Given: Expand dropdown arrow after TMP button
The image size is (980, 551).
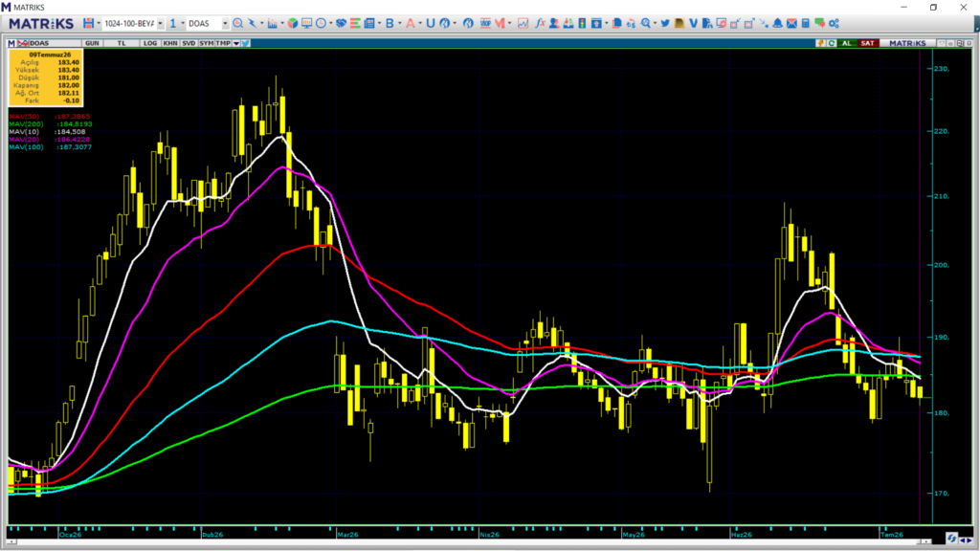Looking at the screenshot, I should (x=236, y=43).
